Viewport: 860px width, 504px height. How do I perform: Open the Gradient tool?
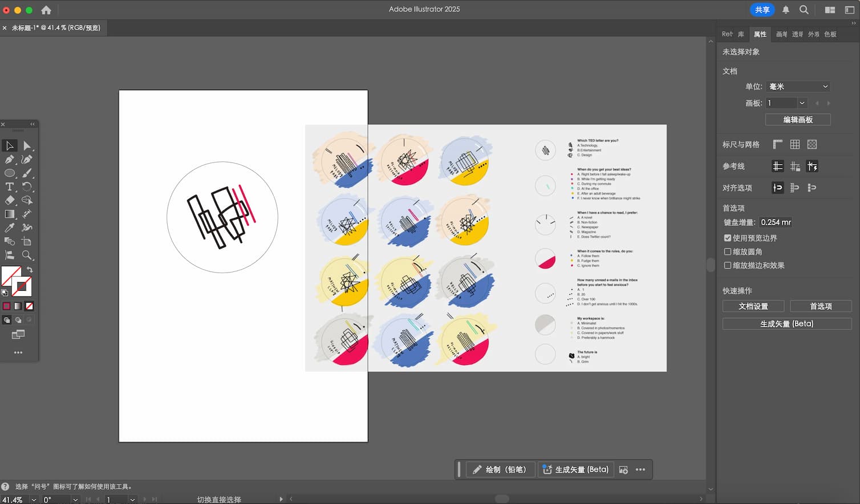pyautogui.click(x=9, y=214)
